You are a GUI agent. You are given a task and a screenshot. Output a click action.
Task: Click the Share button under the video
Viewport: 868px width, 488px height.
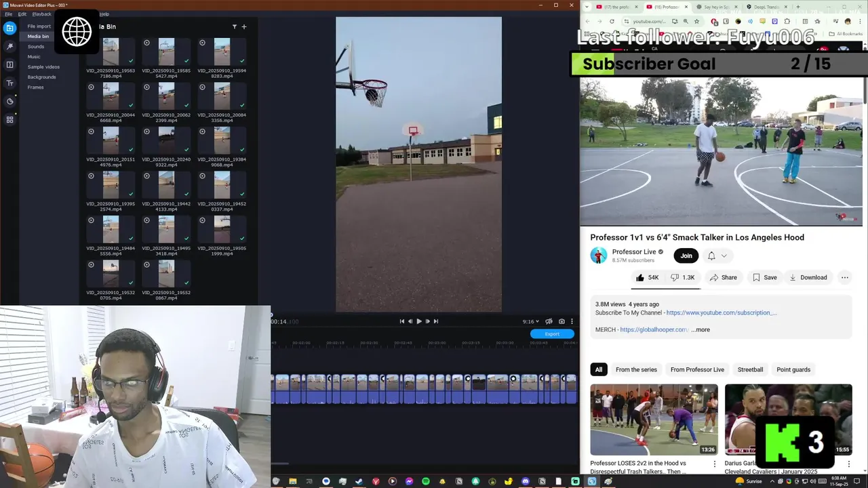(x=724, y=277)
